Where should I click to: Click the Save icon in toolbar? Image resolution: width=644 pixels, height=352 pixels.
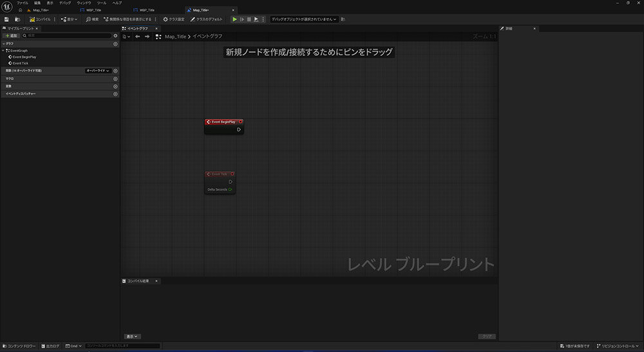point(6,19)
